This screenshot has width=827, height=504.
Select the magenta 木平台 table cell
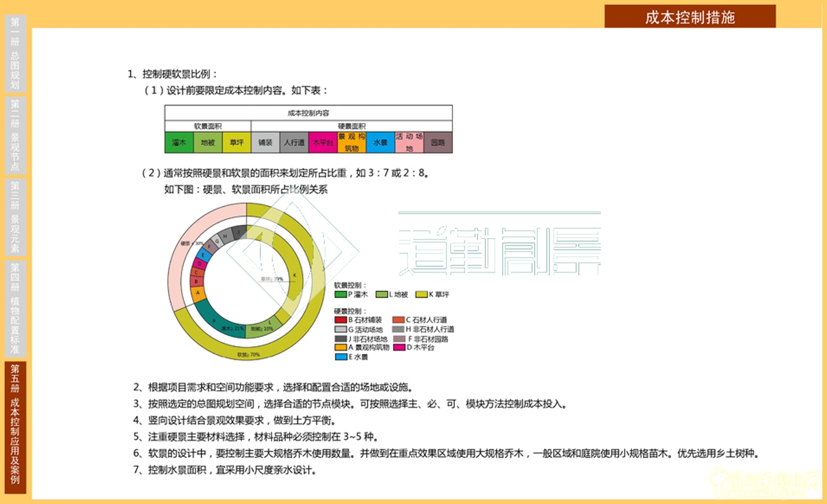(x=323, y=142)
